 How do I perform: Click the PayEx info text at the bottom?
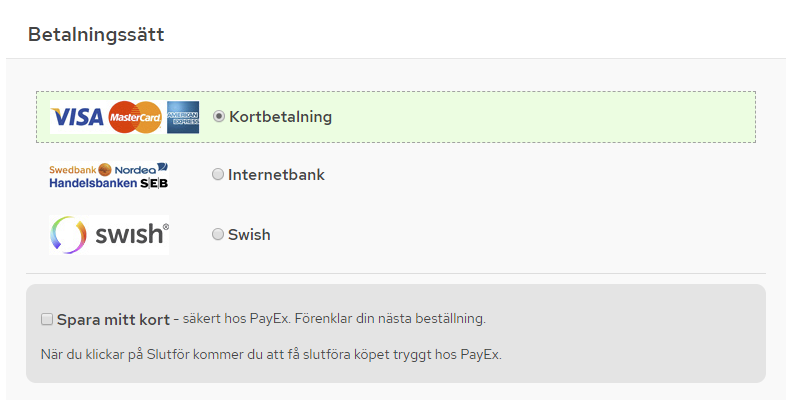[x=271, y=355]
